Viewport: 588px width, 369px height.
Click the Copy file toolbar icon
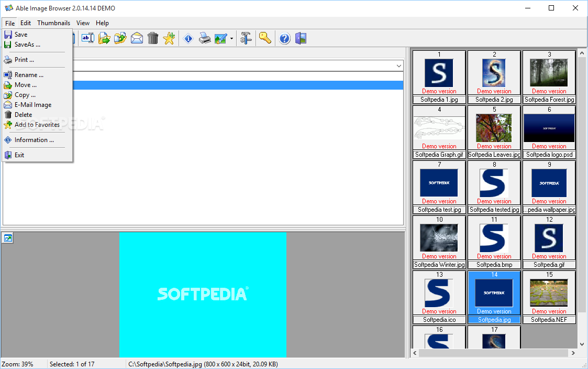click(120, 38)
